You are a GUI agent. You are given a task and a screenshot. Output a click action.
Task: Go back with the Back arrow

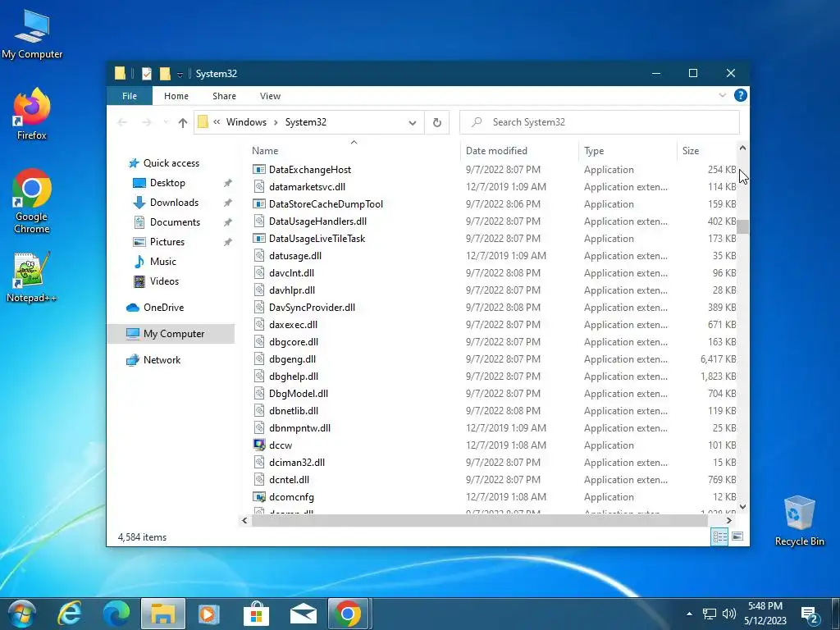click(122, 123)
